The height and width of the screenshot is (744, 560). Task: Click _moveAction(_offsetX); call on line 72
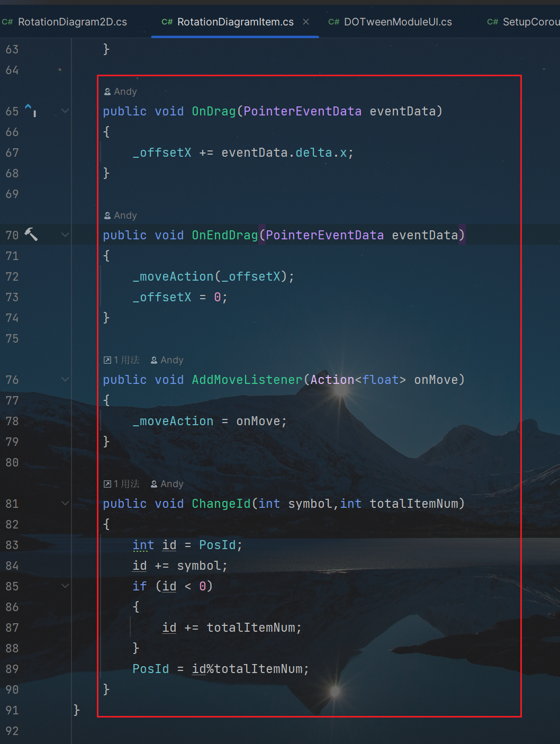tap(213, 276)
